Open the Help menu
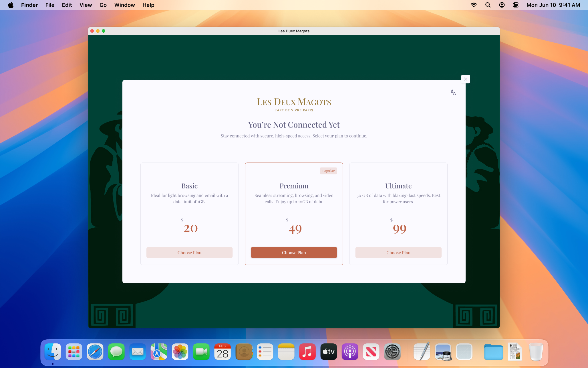Image resolution: width=588 pixels, height=368 pixels. tap(148, 5)
